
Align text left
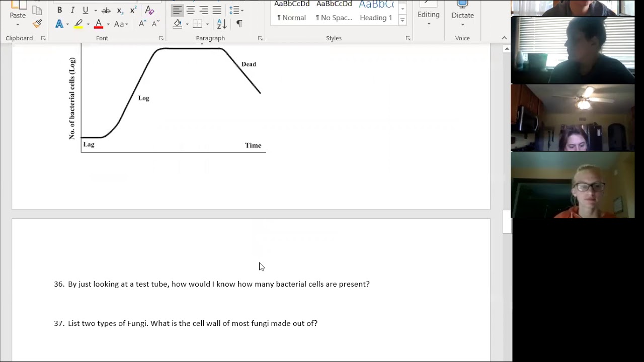pos(177,10)
